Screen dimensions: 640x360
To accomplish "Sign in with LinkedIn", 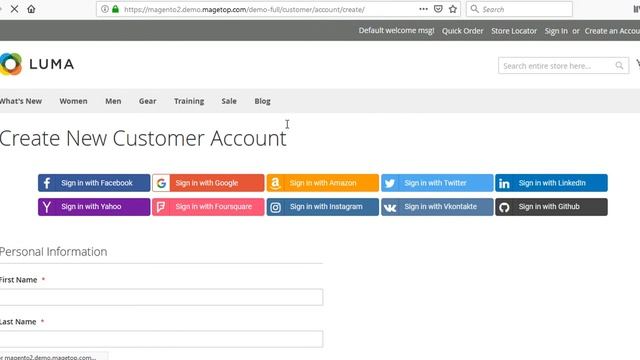I will pyautogui.click(x=551, y=183).
